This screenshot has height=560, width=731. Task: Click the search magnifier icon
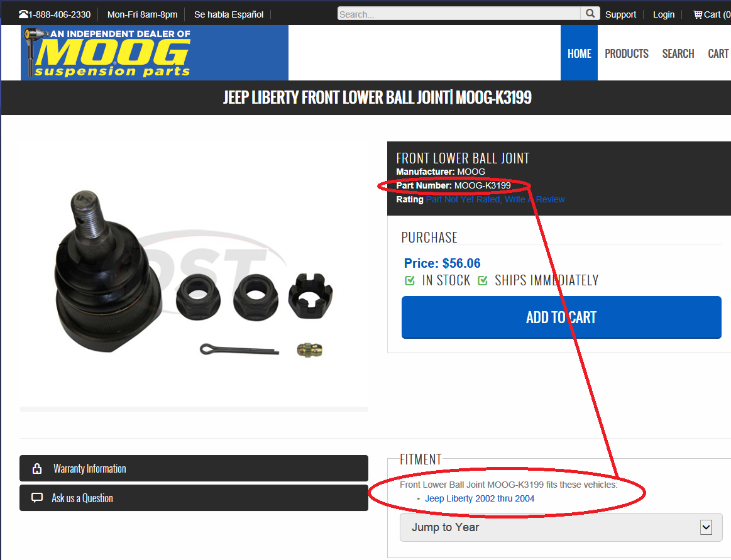click(590, 14)
